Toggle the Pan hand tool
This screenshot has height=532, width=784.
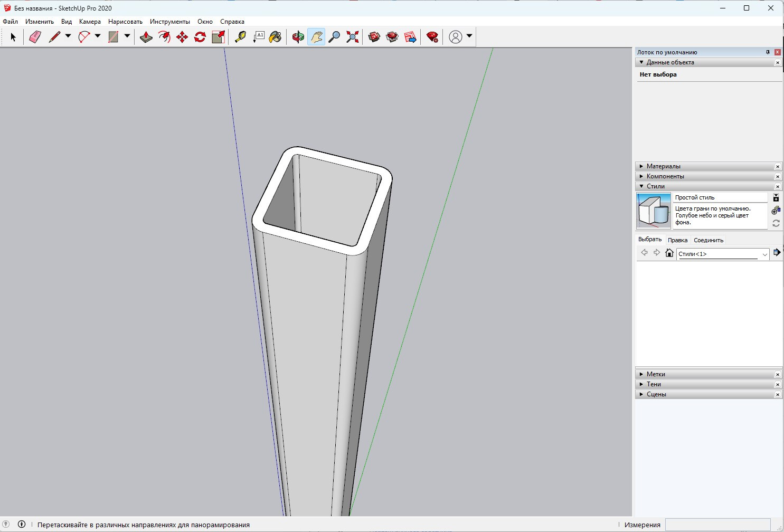pos(316,37)
